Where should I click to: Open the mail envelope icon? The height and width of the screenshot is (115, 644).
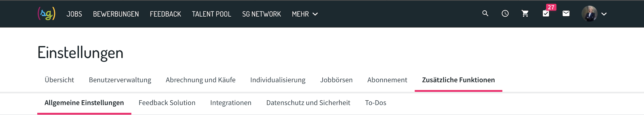tap(566, 14)
